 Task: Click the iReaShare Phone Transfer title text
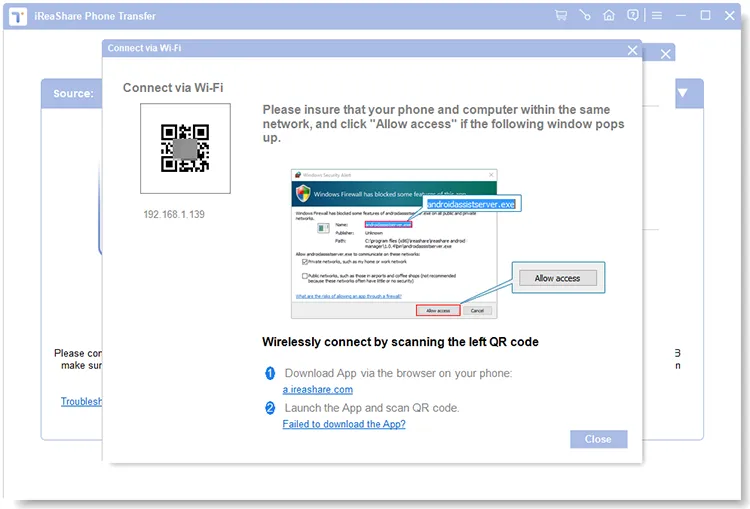[95, 16]
